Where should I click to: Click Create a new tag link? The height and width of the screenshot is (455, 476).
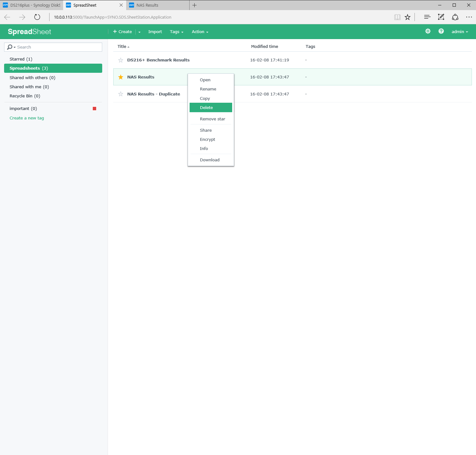coord(27,118)
